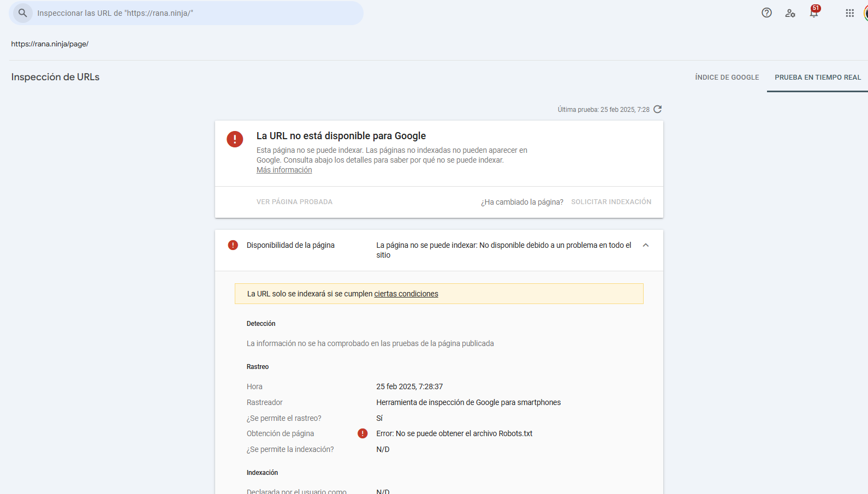Click SOLICITAR INDEXACIÓN button
Screen dimensions: 868x494
point(611,202)
